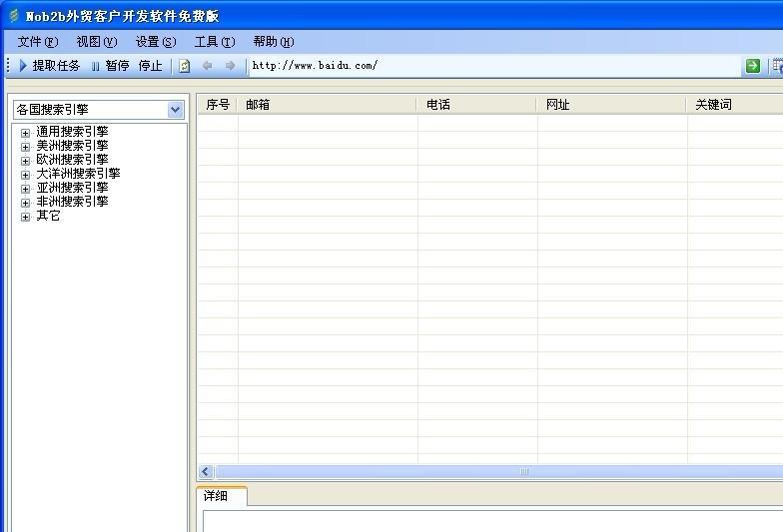Select the 其它 label
This screenshot has width=783, height=532.
pyautogui.click(x=48, y=216)
